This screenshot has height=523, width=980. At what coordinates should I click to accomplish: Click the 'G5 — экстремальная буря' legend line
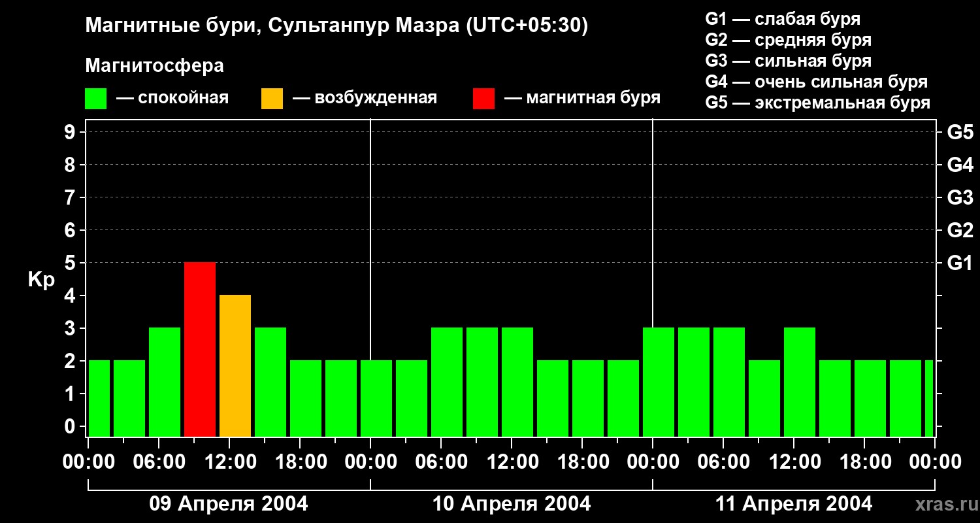point(818,103)
